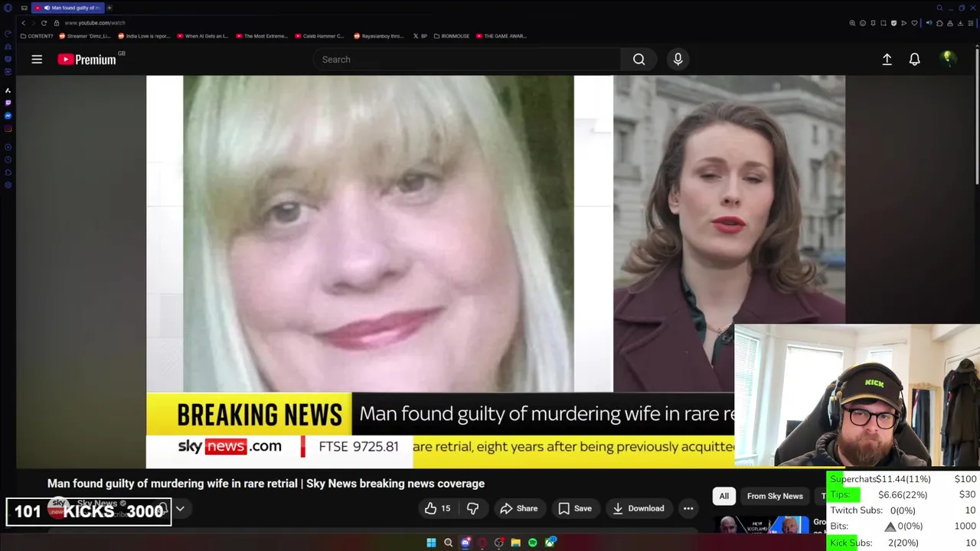
Task: Open Instagram in the browser sidebar
Action: coord(8,129)
